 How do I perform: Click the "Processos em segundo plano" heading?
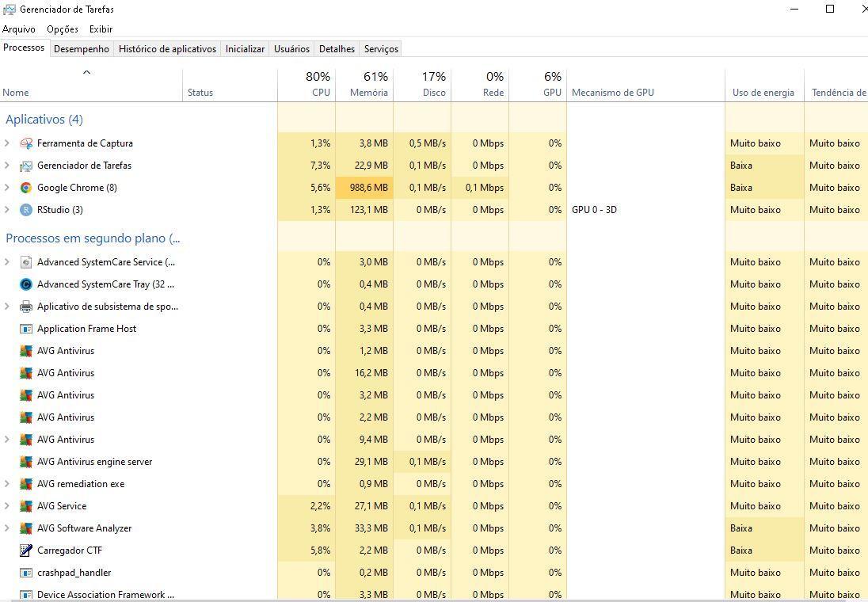tap(93, 238)
